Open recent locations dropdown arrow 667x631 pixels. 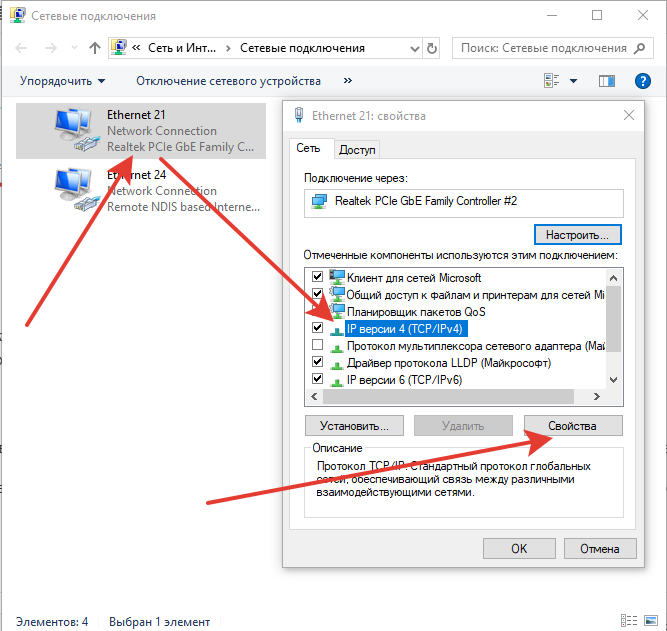(x=74, y=48)
